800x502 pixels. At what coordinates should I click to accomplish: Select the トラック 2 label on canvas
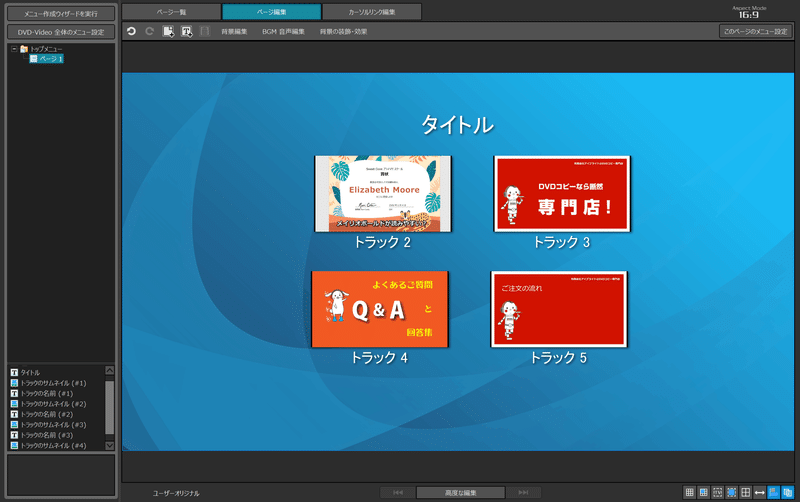(383, 242)
